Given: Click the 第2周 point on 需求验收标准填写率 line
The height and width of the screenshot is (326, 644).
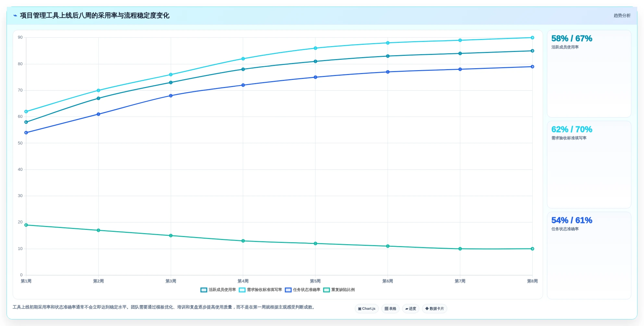Looking at the screenshot, I should (98, 91).
